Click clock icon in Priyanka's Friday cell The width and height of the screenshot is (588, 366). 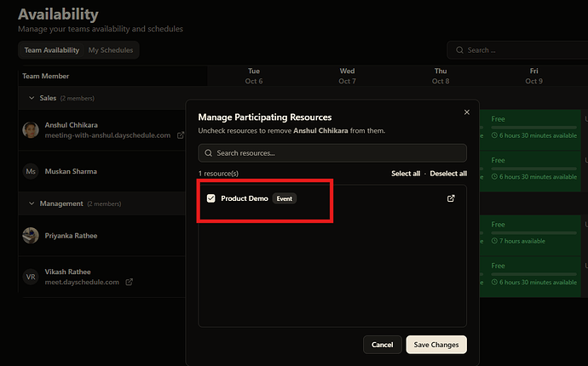[494, 241]
